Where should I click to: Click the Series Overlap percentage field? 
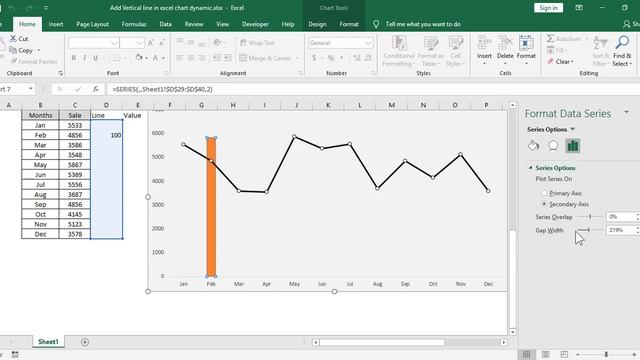[x=620, y=217]
